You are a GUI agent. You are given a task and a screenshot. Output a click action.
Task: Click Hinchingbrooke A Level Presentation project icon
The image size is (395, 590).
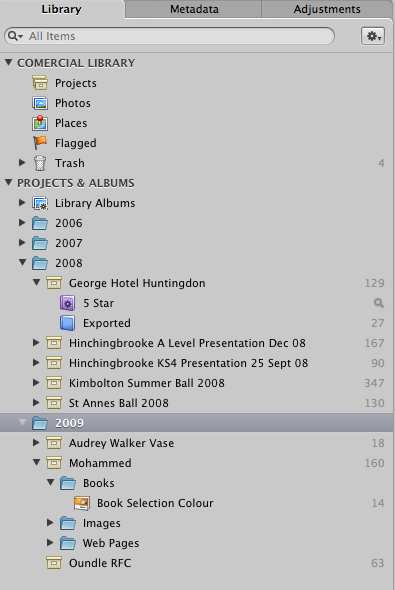[54, 343]
